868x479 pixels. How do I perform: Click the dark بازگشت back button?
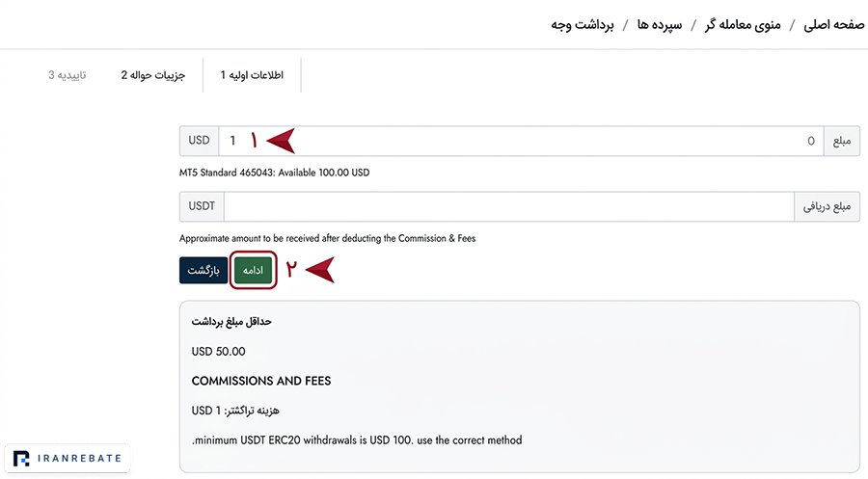(203, 271)
